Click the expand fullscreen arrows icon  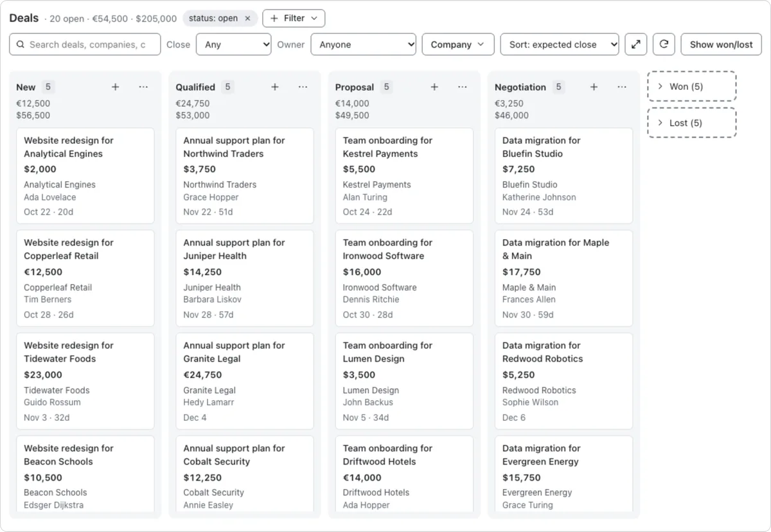point(635,44)
